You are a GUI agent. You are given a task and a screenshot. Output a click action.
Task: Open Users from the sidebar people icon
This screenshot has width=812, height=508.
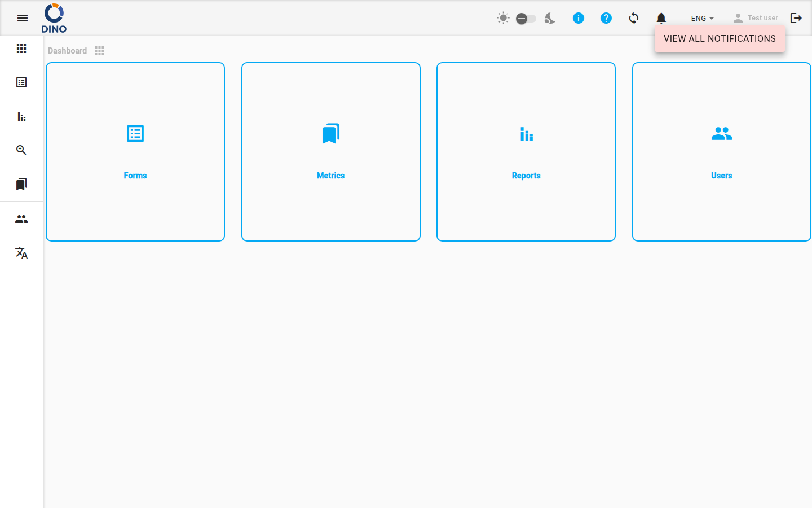click(x=21, y=219)
